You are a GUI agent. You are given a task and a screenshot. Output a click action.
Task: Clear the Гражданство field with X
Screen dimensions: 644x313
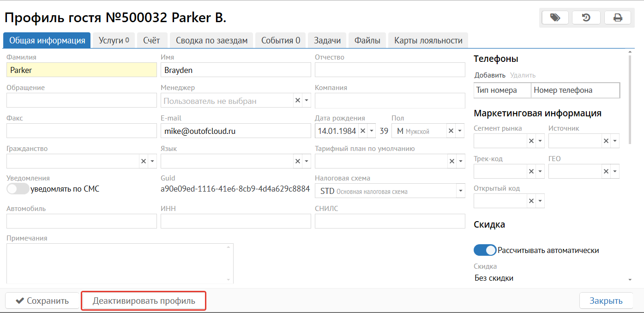[x=144, y=161]
